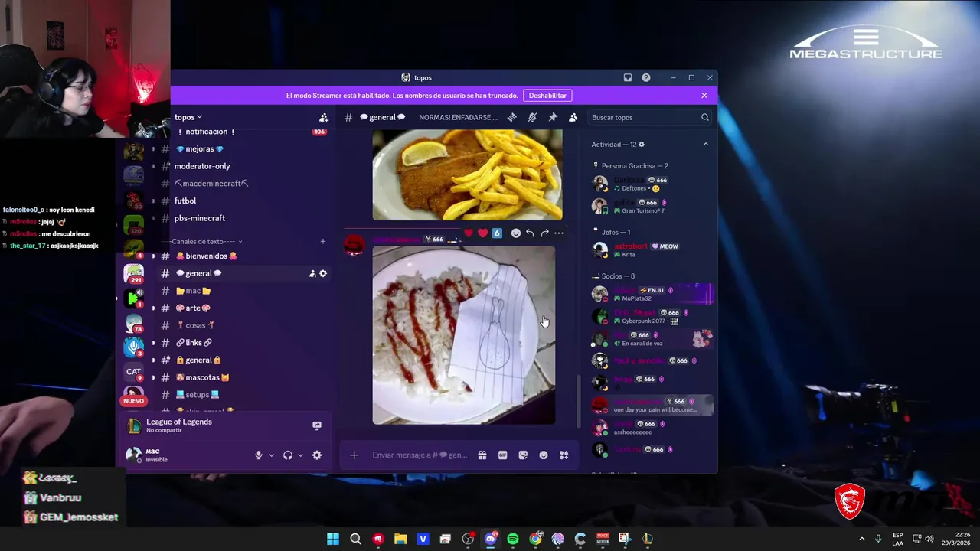The height and width of the screenshot is (551, 980).
Task: Open user settings gear icon
Action: 317,455
